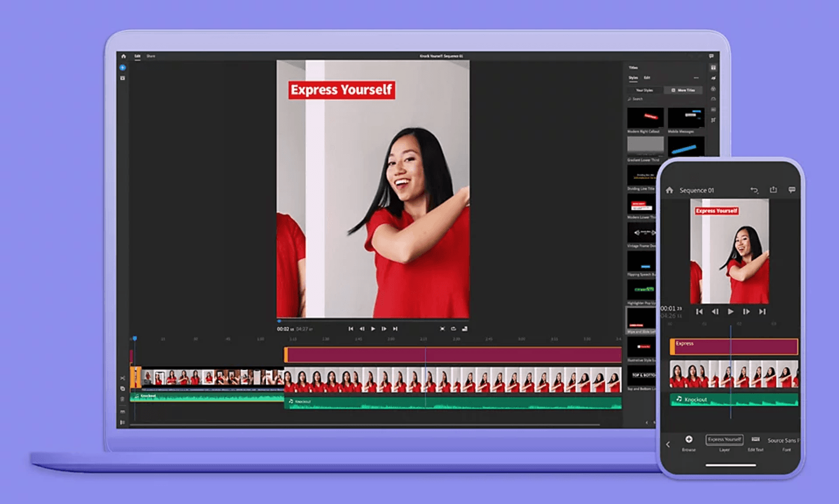The width and height of the screenshot is (839, 504).
Task: Open the track controls icon at sidebar bottom
Action: coord(122,422)
